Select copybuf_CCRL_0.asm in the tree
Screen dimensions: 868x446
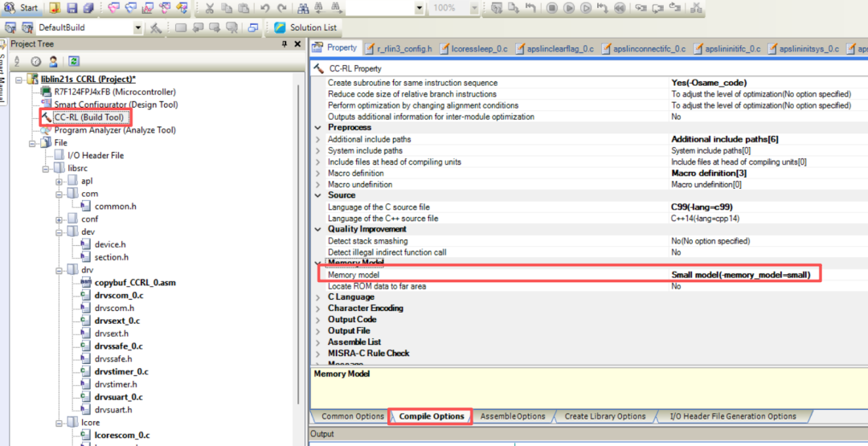pyautogui.click(x=135, y=283)
